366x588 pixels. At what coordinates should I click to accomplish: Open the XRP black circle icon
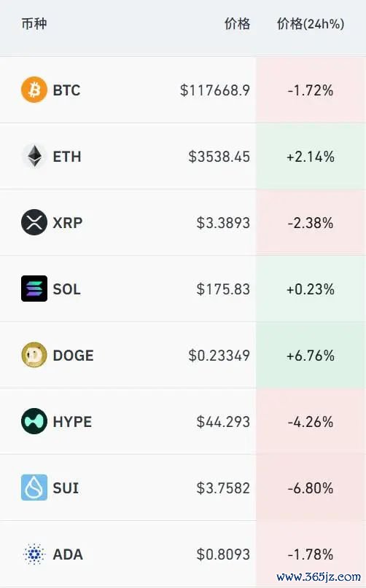click(34, 222)
